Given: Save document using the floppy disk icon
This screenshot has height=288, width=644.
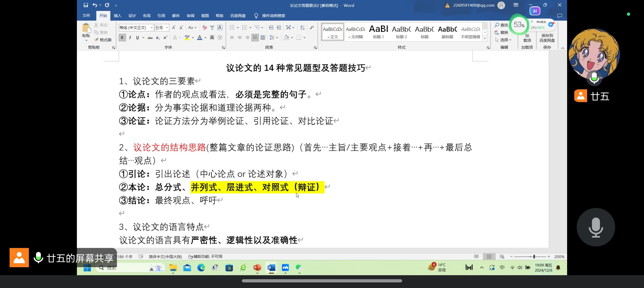Looking at the screenshot, I should (86, 5).
